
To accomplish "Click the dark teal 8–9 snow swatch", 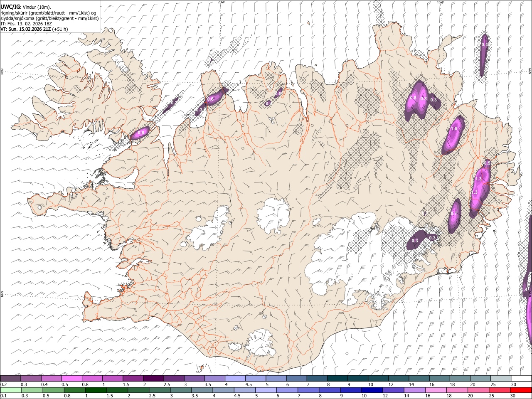I will point(337,379).
